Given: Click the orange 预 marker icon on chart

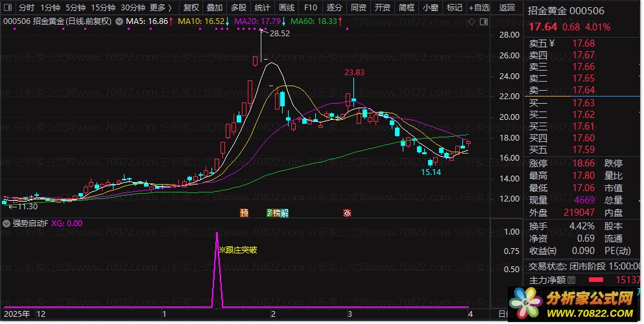Looking at the screenshot, I should coord(244,213).
